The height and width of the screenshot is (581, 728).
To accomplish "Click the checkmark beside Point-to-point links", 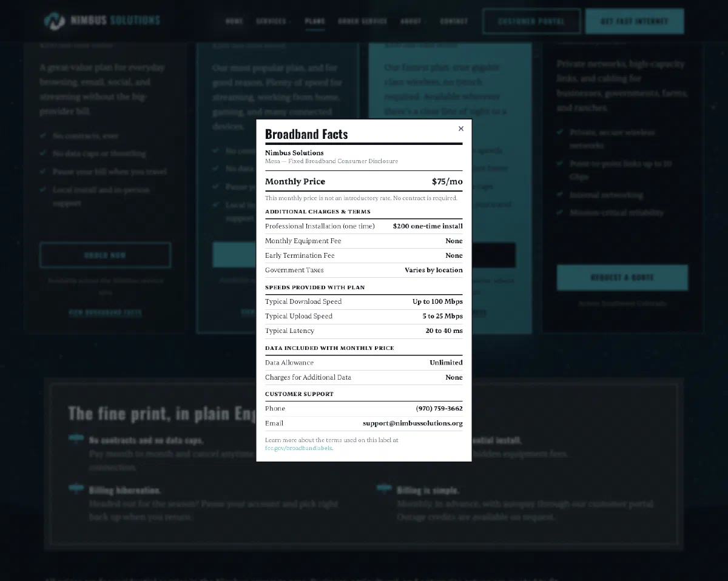I will [560, 164].
